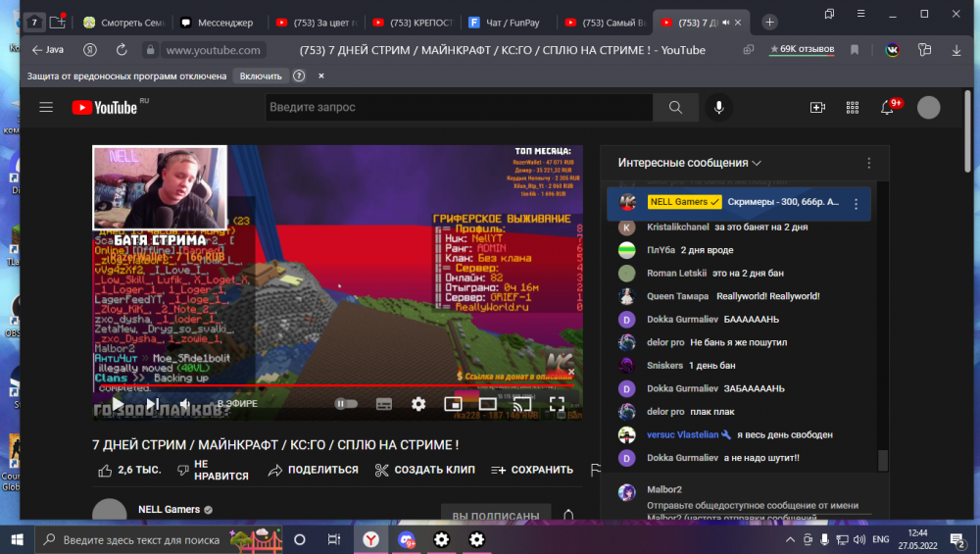Screen dimensions: 980x554
Task: Click the live video progress bar
Action: pyautogui.click(x=337, y=385)
